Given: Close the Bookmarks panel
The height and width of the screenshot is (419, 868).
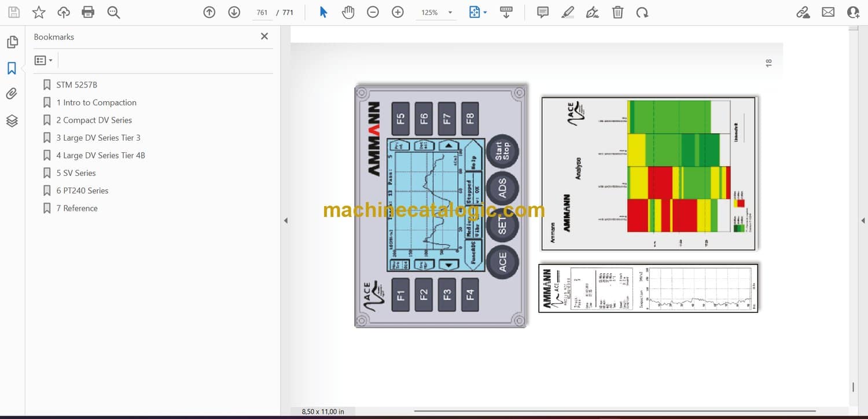Looking at the screenshot, I should tap(264, 36).
